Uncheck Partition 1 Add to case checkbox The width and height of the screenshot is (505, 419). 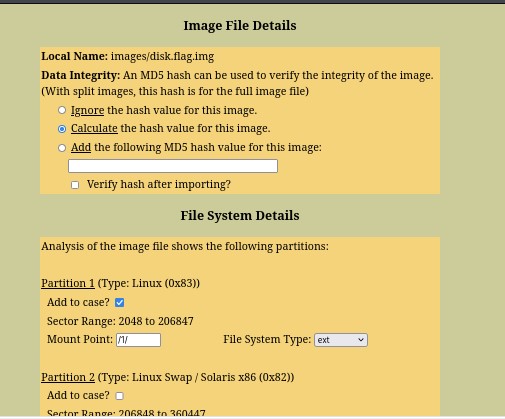pyautogui.click(x=119, y=302)
